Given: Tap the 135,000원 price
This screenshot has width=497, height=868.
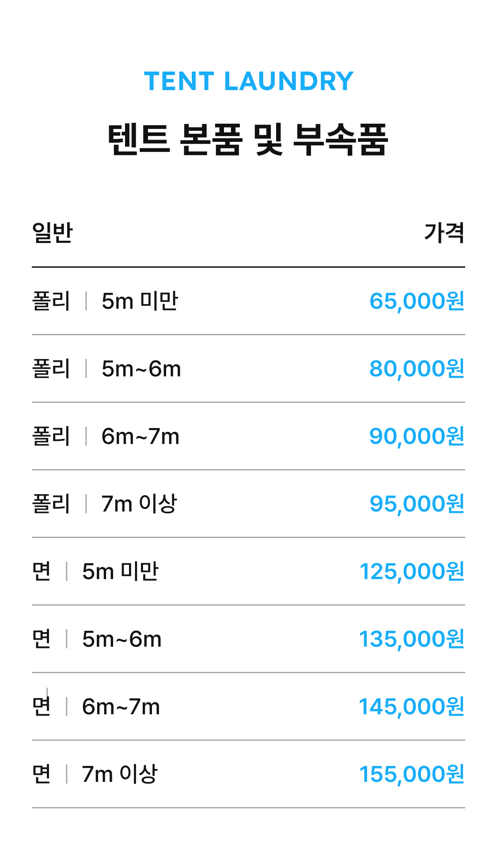Looking at the screenshot, I should [412, 639].
